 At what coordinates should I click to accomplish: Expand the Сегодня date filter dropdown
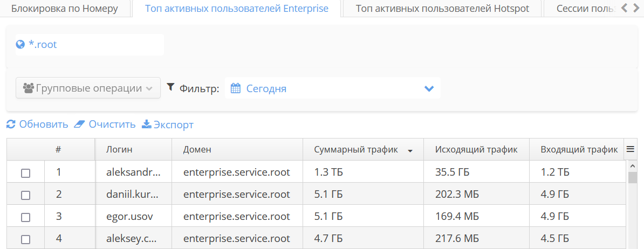click(429, 88)
